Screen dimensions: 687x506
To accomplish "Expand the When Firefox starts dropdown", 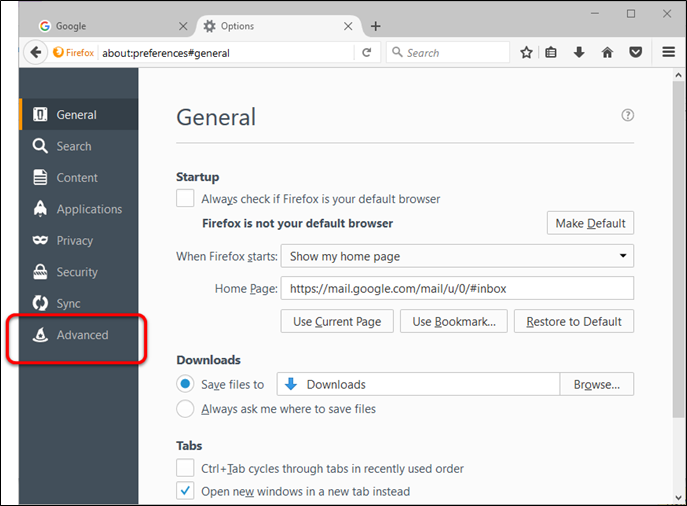I will click(x=457, y=256).
